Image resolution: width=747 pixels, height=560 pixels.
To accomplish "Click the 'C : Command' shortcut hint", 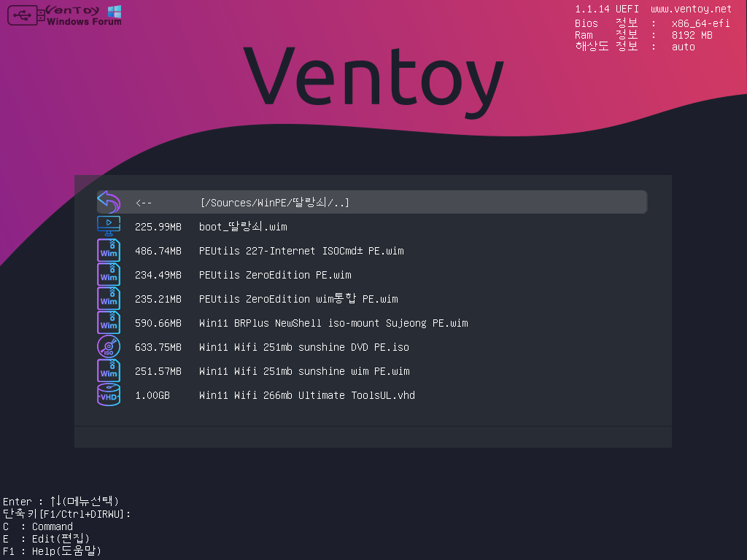I will pos(38,526).
